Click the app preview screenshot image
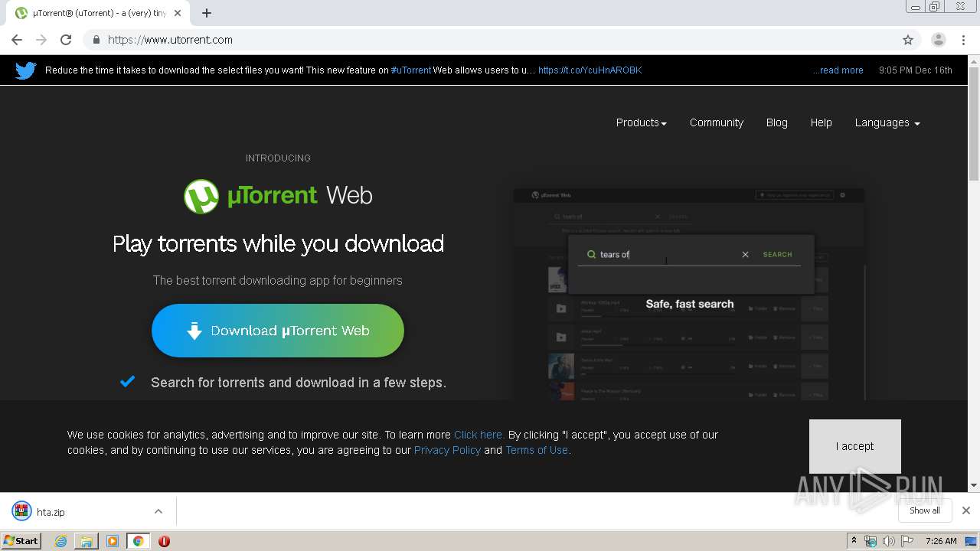This screenshot has height=551, width=980. tap(689, 295)
